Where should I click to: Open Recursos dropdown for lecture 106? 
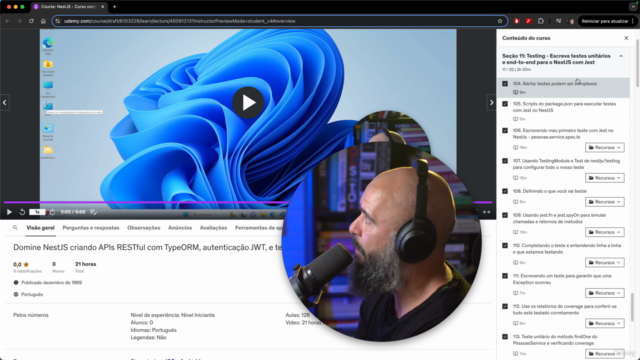[604, 147]
